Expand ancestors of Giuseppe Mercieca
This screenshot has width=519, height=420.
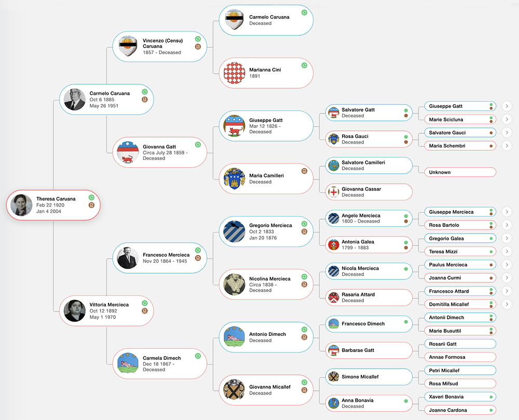(x=507, y=212)
